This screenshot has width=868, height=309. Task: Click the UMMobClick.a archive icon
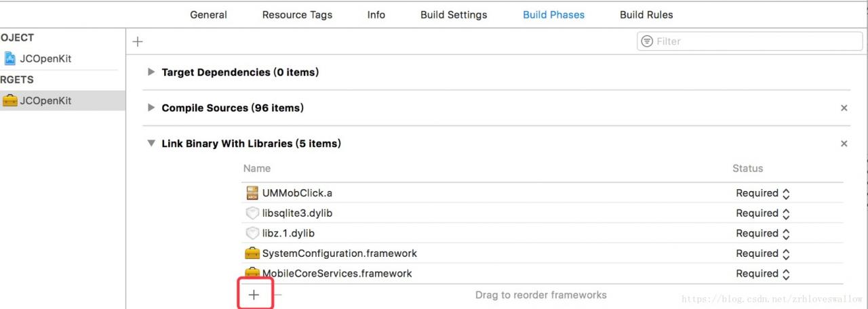(253, 193)
